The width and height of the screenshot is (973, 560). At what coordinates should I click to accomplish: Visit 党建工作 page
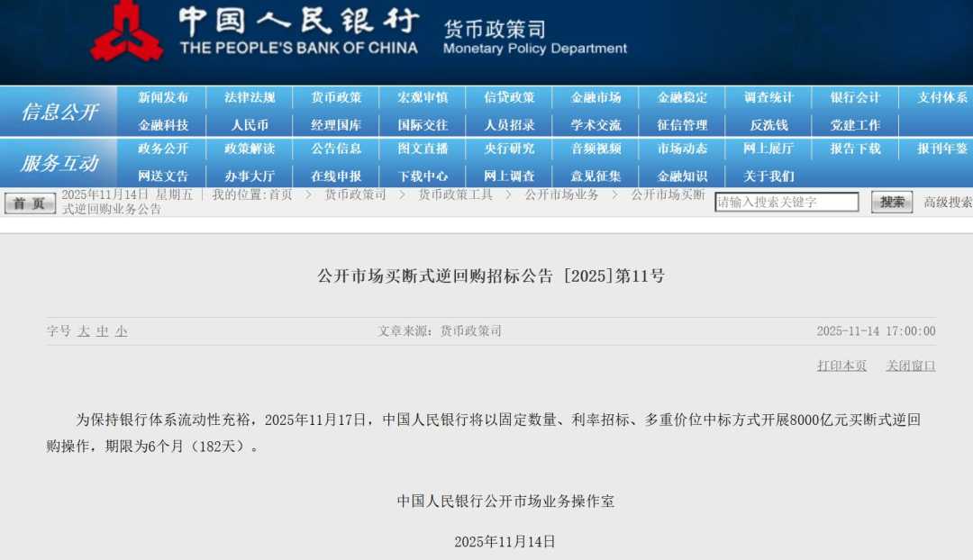coord(855,124)
